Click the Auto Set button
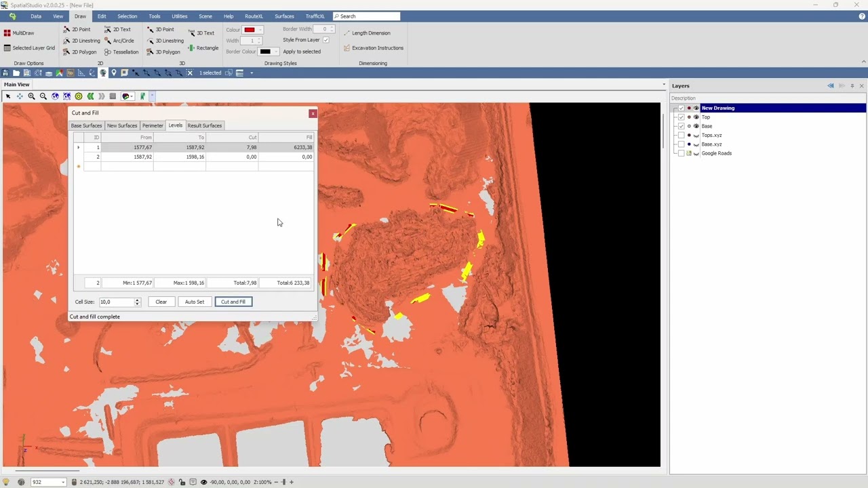 click(x=195, y=302)
